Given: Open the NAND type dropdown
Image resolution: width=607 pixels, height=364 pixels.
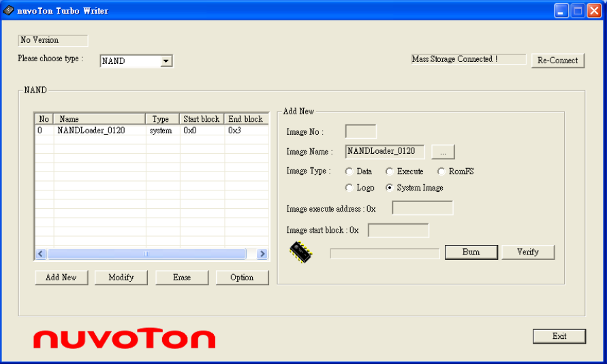Looking at the screenshot, I should click(166, 61).
